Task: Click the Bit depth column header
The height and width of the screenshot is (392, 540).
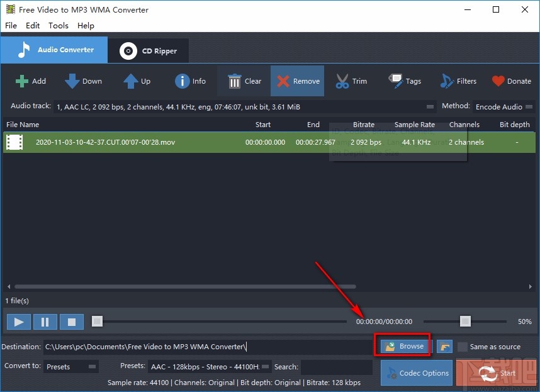Action: [x=515, y=125]
